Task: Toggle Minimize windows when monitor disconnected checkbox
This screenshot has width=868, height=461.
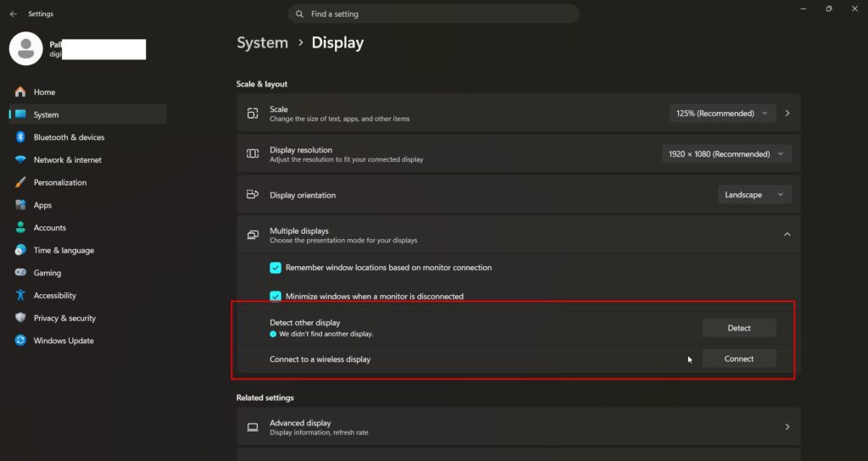Action: click(275, 296)
